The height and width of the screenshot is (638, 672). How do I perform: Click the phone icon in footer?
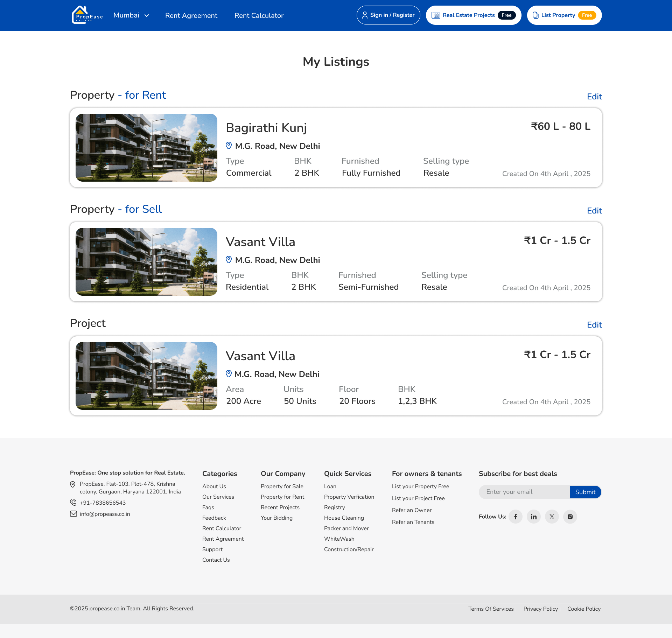pos(73,503)
